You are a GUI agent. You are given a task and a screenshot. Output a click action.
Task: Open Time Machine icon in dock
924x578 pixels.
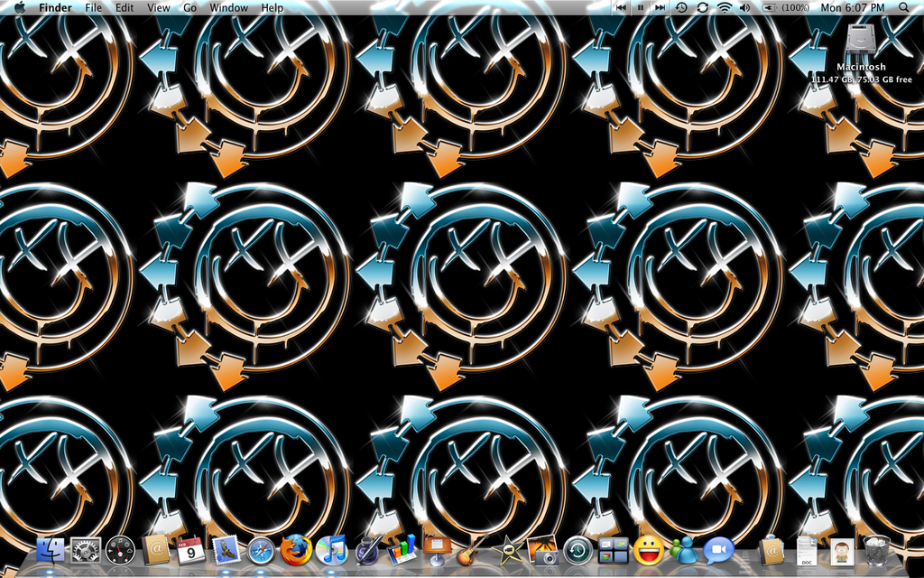pos(577,551)
